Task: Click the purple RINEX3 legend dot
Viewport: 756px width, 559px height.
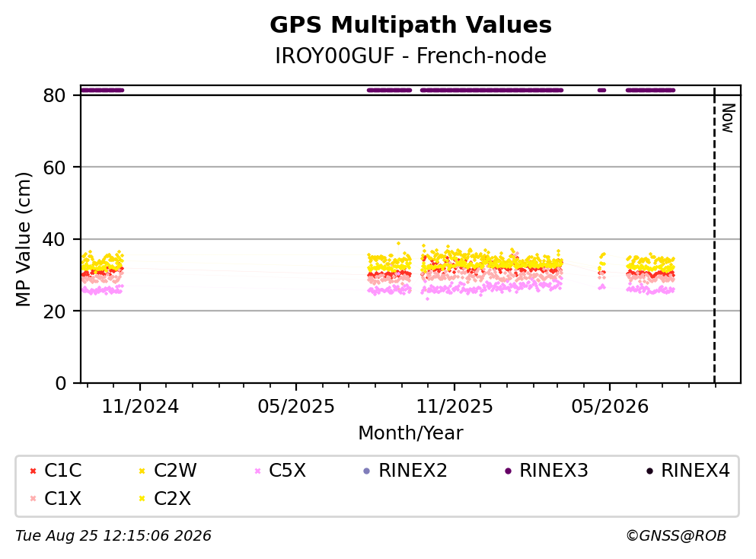Action: click(508, 471)
